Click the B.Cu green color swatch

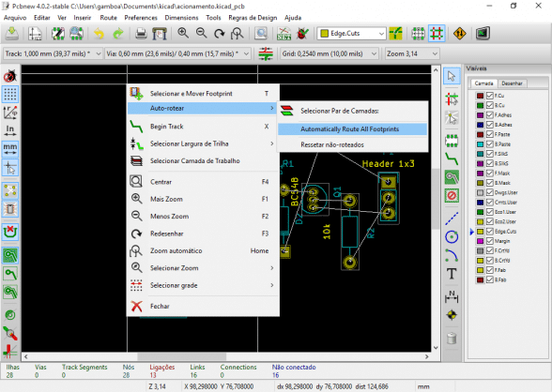coord(480,105)
